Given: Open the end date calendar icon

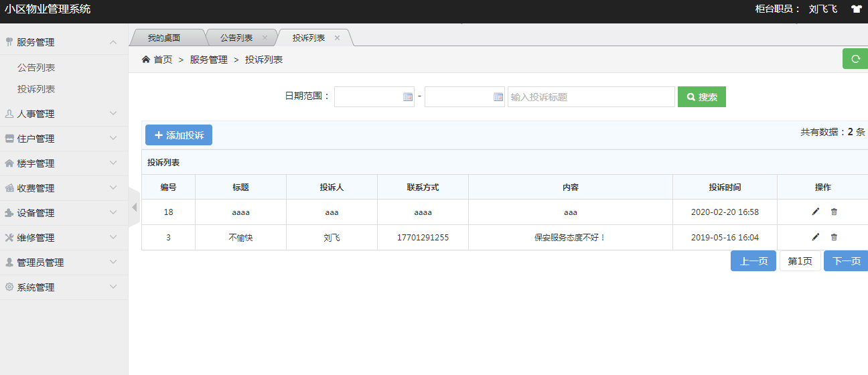Looking at the screenshot, I should click(x=498, y=97).
